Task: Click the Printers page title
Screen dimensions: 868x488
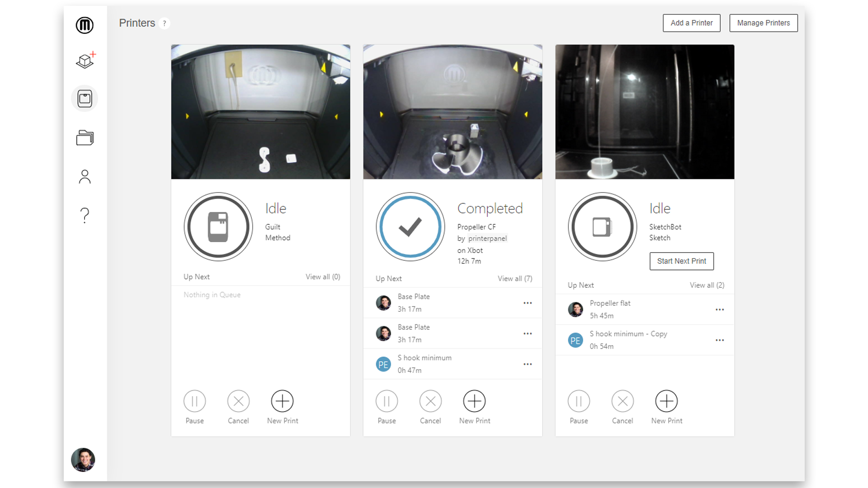Action: tap(137, 23)
